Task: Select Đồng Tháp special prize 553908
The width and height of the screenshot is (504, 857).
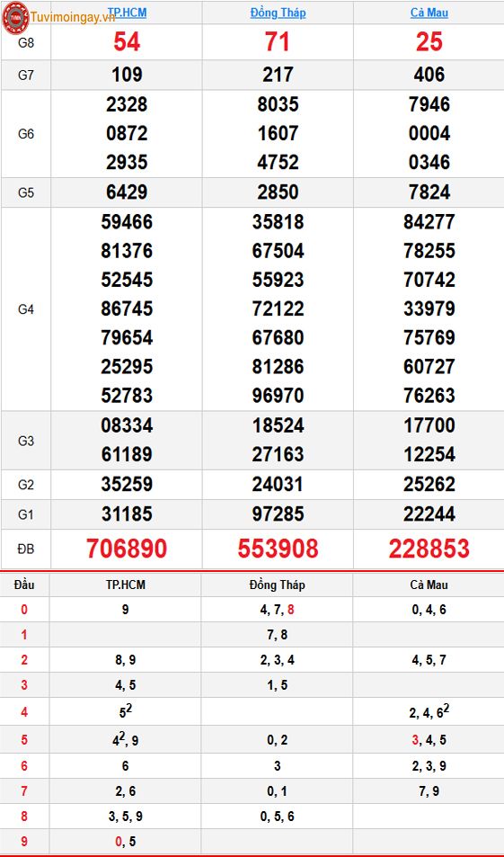Action: point(278,549)
